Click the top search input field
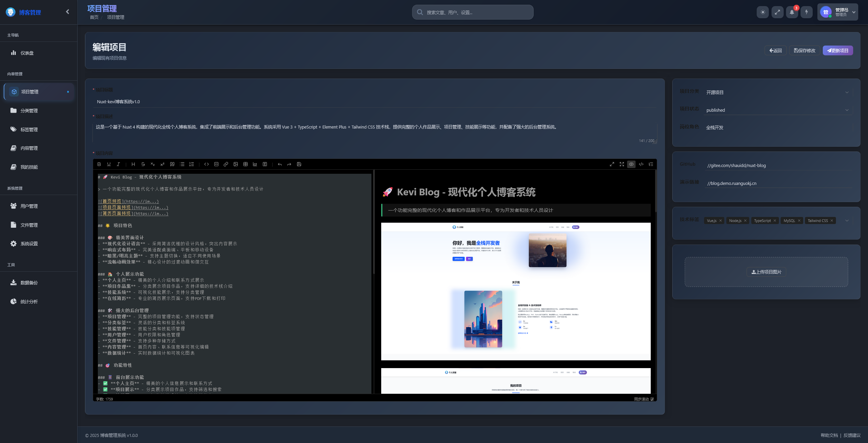Image resolution: width=868 pixels, height=443 pixels. [x=473, y=12]
